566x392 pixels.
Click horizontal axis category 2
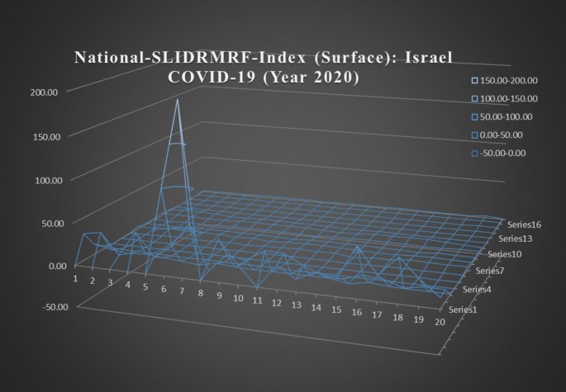click(93, 281)
